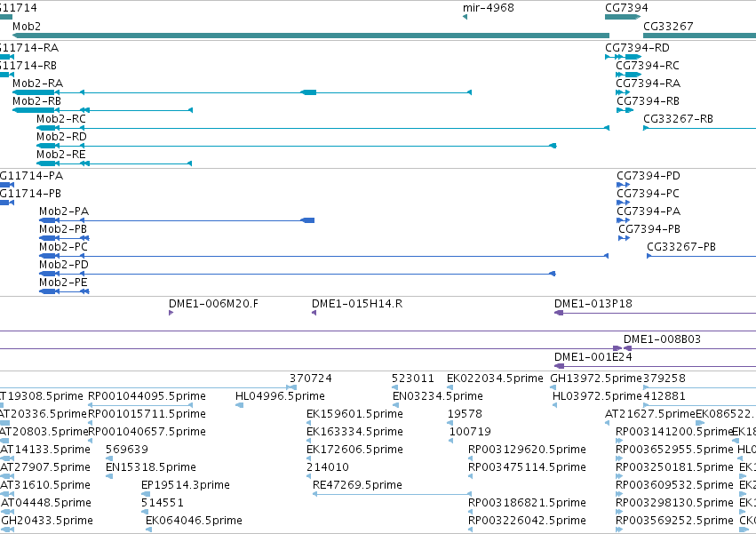Click the CG7394 gene feature
The width and height of the screenshot is (756, 534).
pyautogui.click(x=623, y=17)
